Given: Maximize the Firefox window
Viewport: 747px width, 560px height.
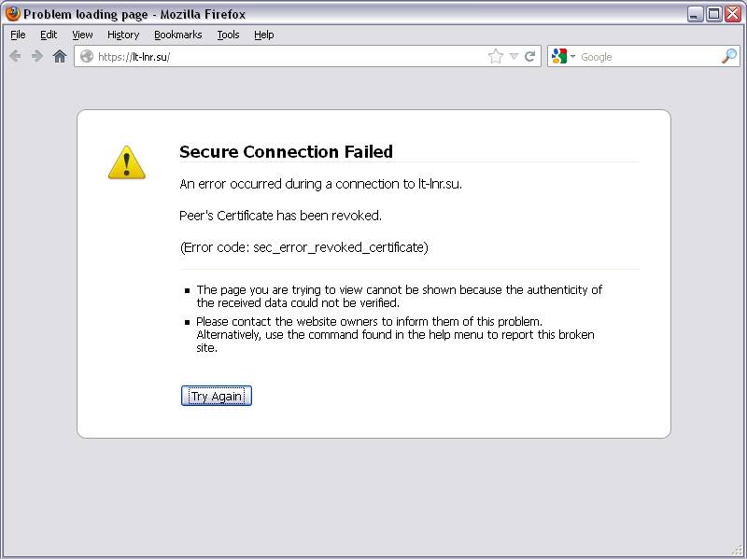Looking at the screenshot, I should click(714, 14).
